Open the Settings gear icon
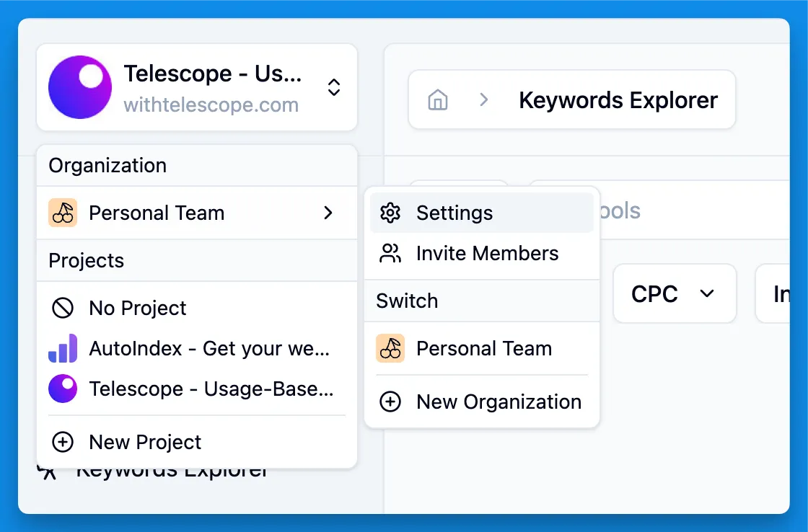Image resolution: width=808 pixels, height=532 pixels. coord(390,213)
